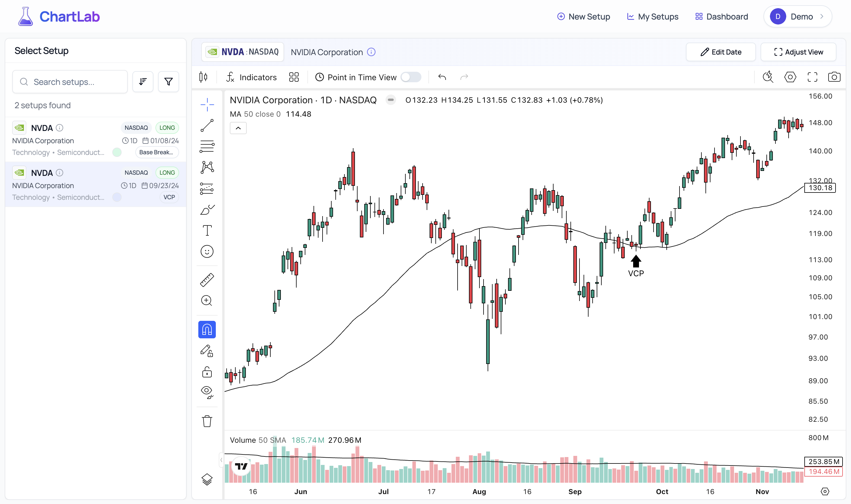This screenshot has height=504, width=851.
Task: Expand the Demo user menu
Action: coord(798,17)
